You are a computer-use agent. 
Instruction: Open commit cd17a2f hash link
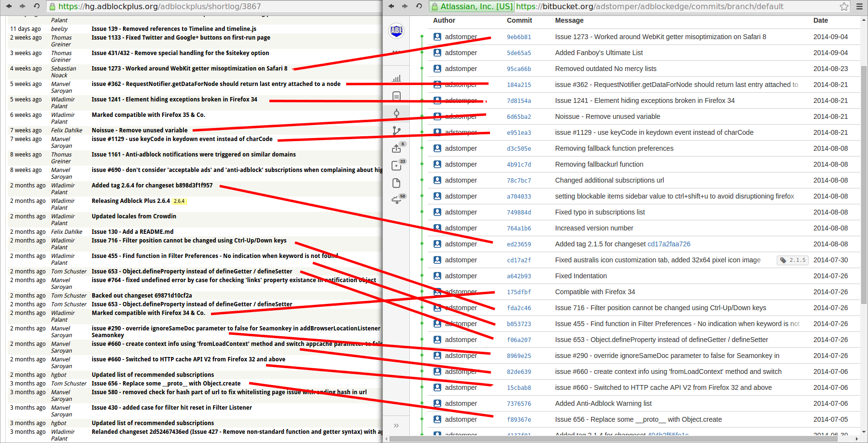coord(519,260)
